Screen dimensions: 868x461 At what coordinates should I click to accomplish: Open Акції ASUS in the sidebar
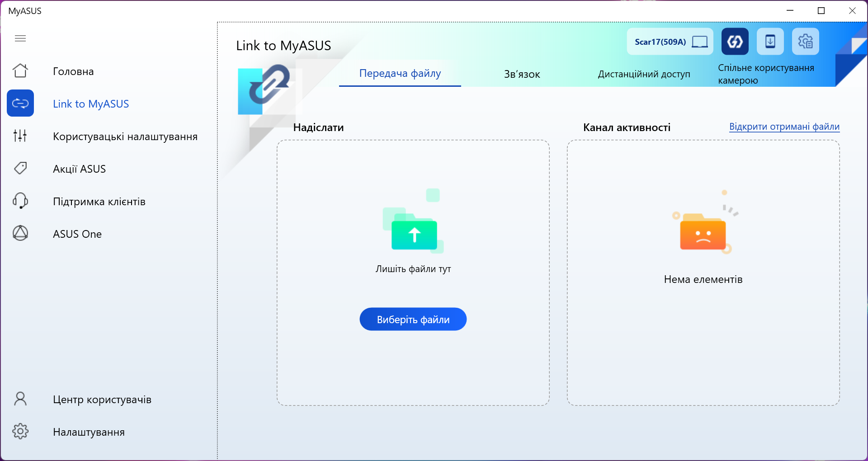coord(80,169)
